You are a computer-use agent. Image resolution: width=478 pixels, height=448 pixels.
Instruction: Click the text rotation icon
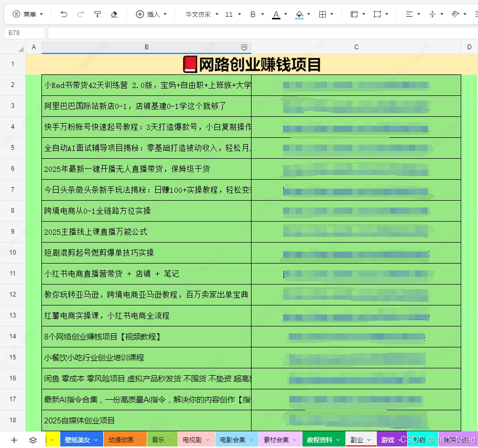pos(455,14)
